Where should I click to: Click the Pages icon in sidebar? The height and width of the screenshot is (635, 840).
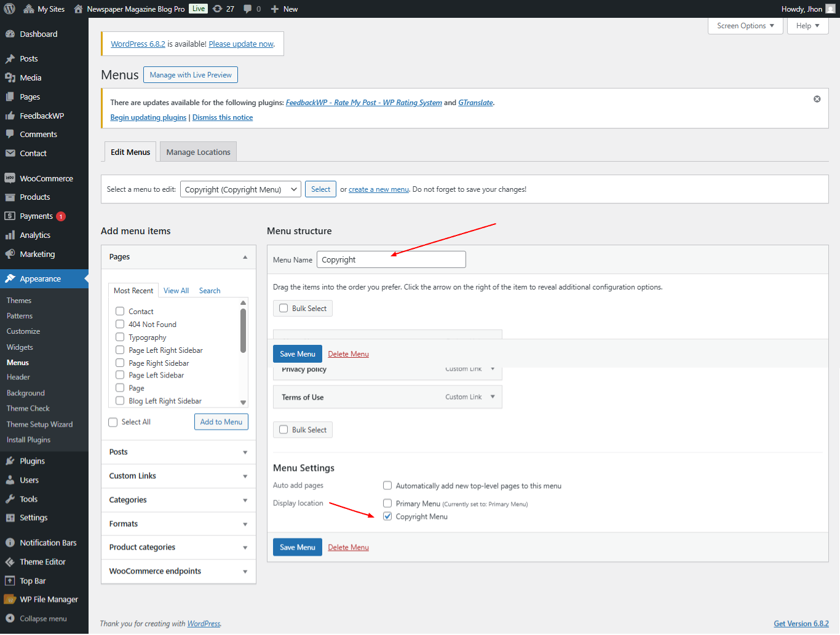click(x=10, y=97)
